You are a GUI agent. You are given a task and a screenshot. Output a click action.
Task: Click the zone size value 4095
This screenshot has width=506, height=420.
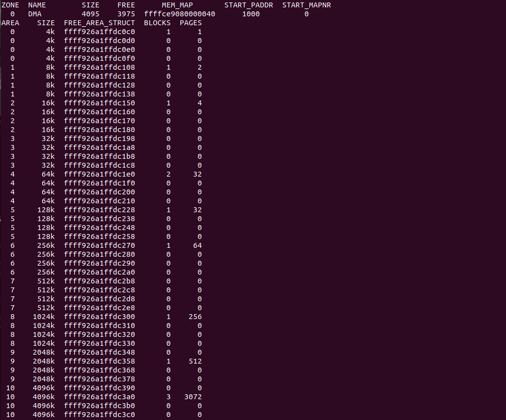[x=91, y=14]
